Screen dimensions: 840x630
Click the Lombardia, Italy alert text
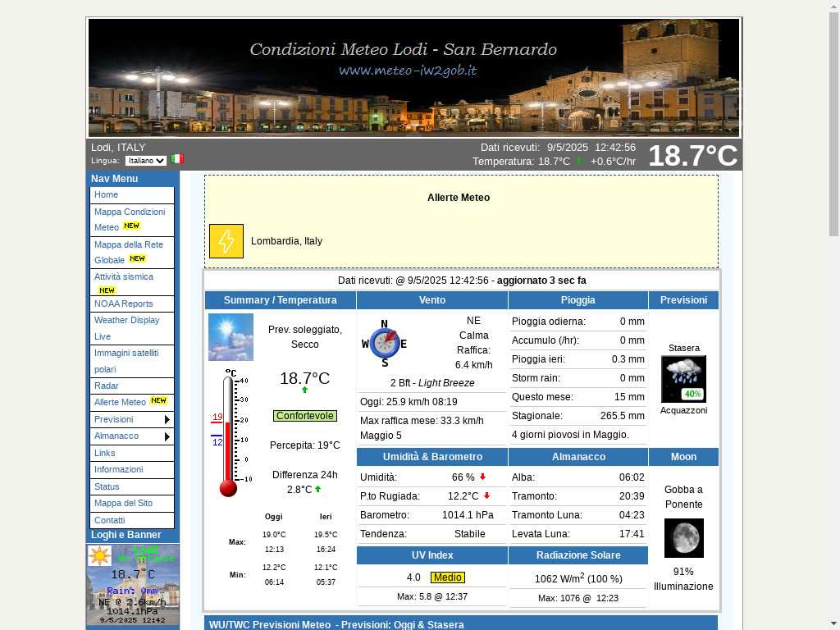[x=286, y=241]
